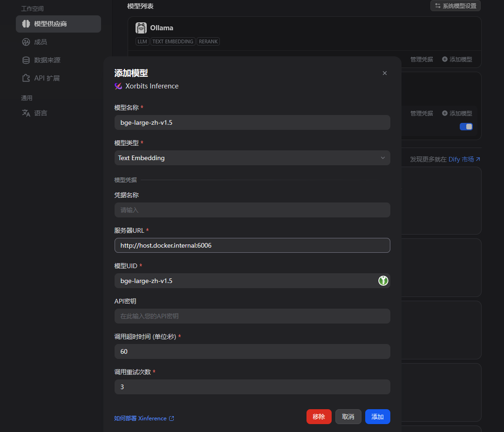Screen dimensions: 504x432
Task: Click 添加模型 in the second provider card
Action: coord(457,114)
